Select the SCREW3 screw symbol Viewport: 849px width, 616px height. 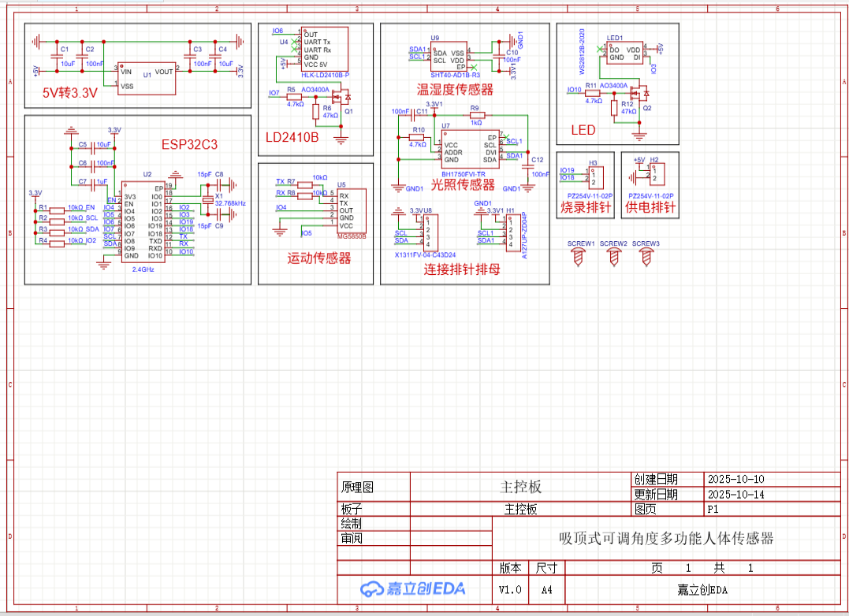coord(646,256)
